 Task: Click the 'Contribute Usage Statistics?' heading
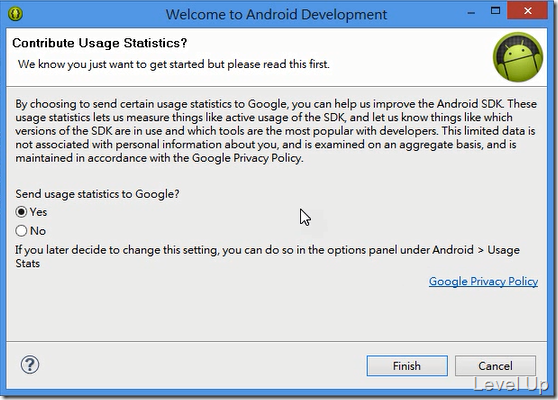[x=100, y=43]
